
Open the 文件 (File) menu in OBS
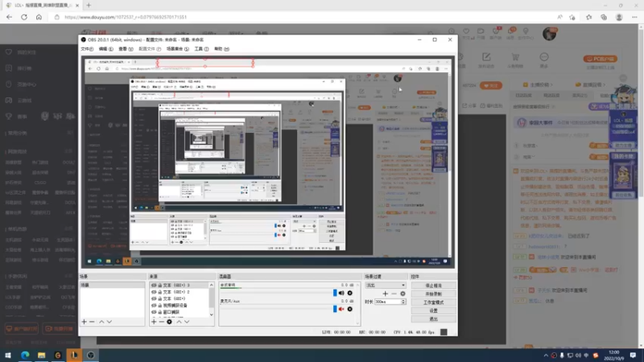pyautogui.click(x=87, y=49)
